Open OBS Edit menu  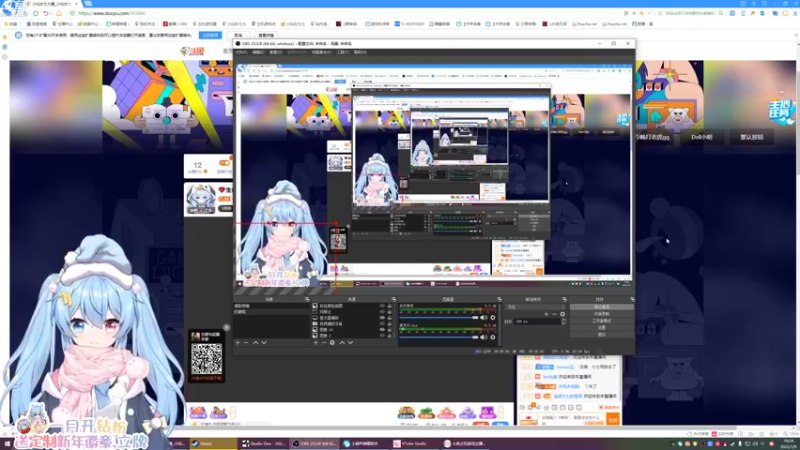tap(258, 52)
